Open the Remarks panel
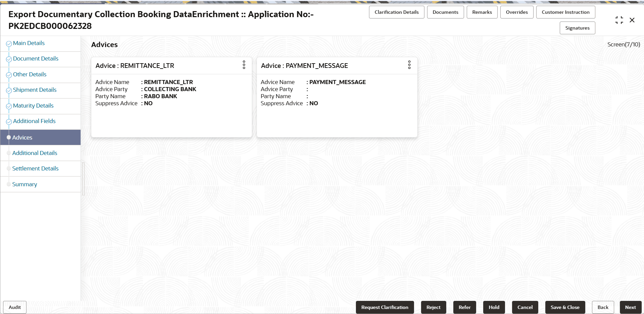Image resolution: width=644 pixels, height=314 pixels. [482, 12]
